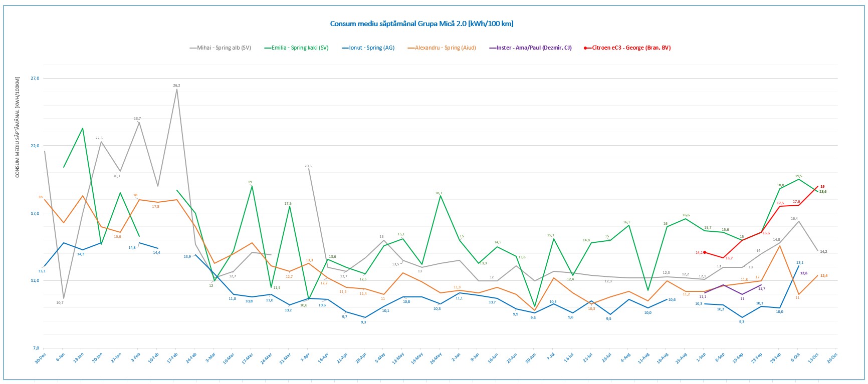Select the 20,3 grey data label near 7-Apr

(308, 166)
